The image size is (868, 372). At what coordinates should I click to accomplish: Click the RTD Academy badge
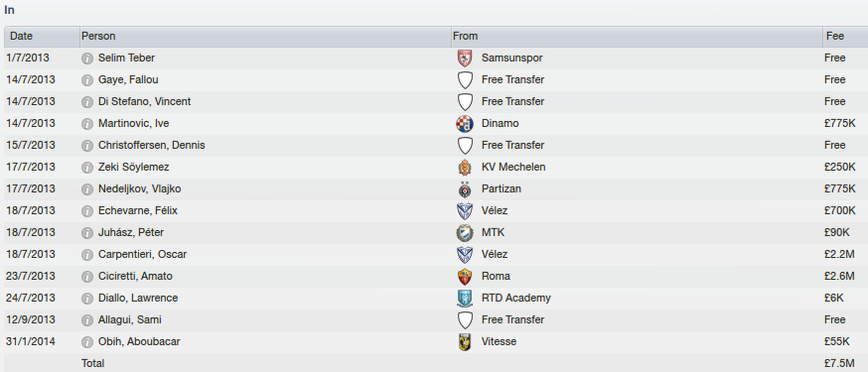pyautogui.click(x=465, y=299)
